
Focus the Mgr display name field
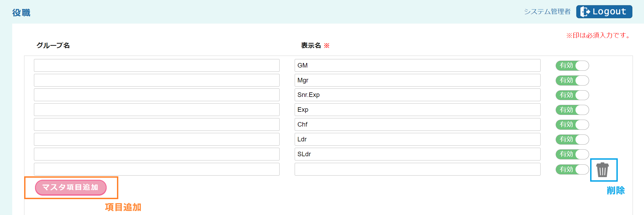click(x=417, y=80)
